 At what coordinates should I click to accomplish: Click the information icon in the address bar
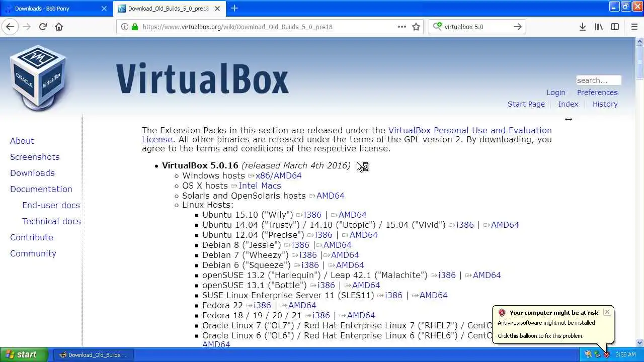coord(124,27)
